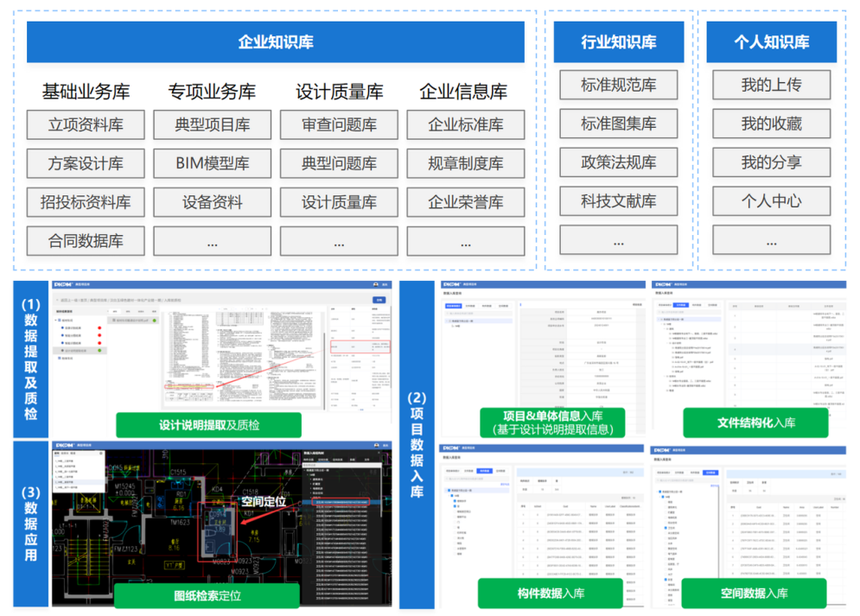Select the 专项业务库 column heading
Screen dimensions: 860x616
tap(213, 92)
